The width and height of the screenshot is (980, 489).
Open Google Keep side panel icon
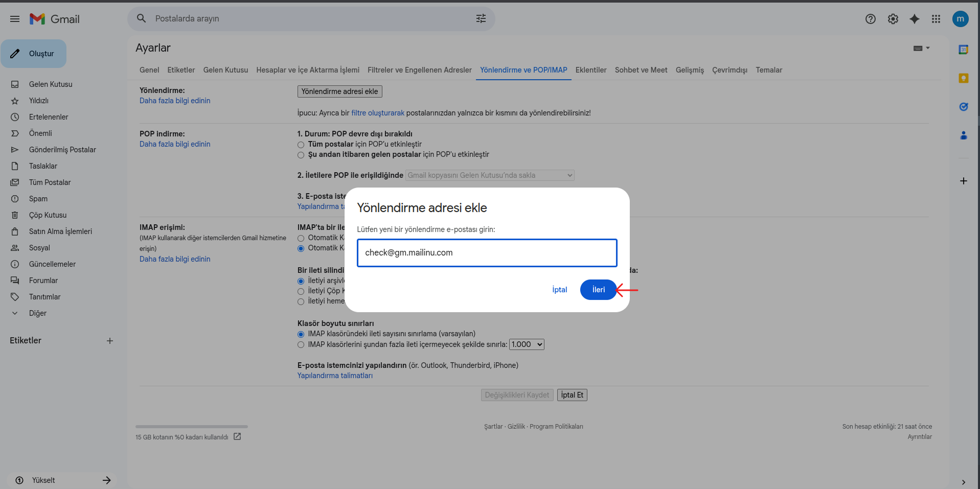pyautogui.click(x=963, y=78)
